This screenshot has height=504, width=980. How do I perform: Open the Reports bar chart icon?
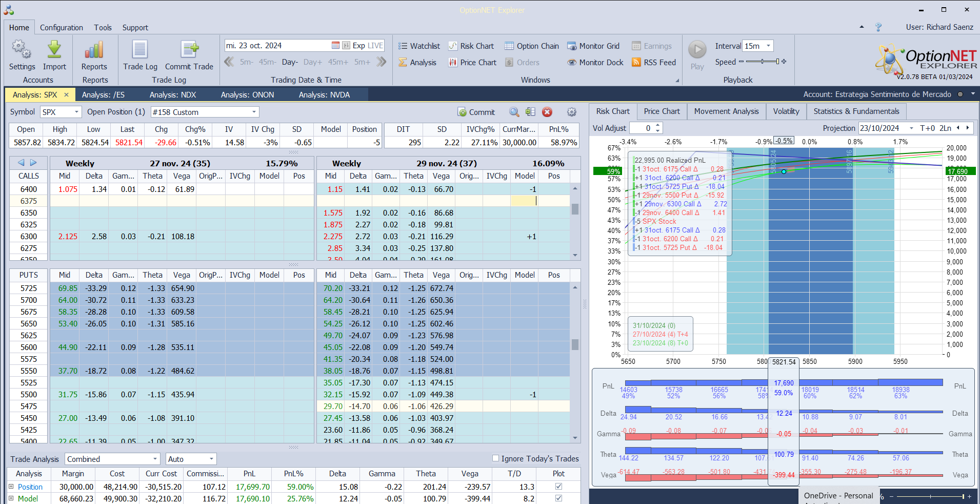[x=94, y=50]
